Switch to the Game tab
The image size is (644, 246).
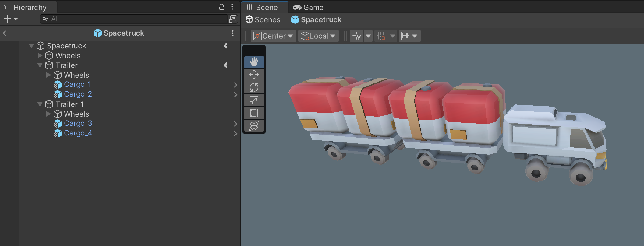308,7
